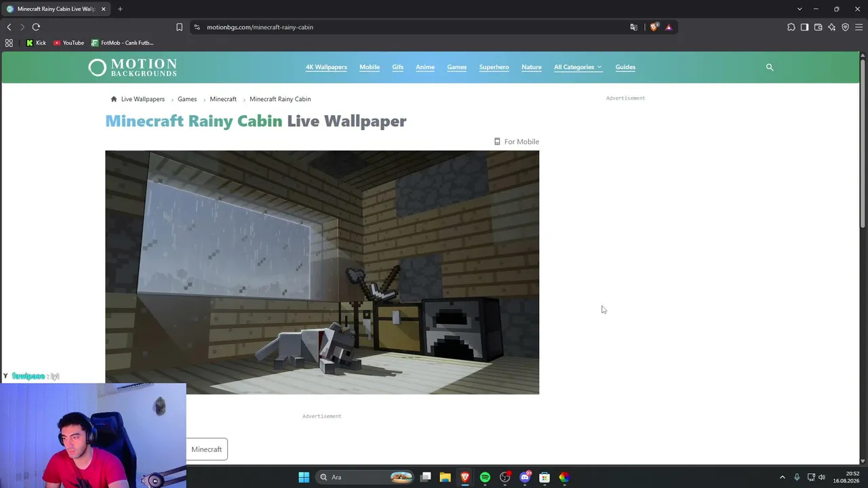Open File Explorer from the taskbar
The height and width of the screenshot is (488, 868).
coord(446,477)
